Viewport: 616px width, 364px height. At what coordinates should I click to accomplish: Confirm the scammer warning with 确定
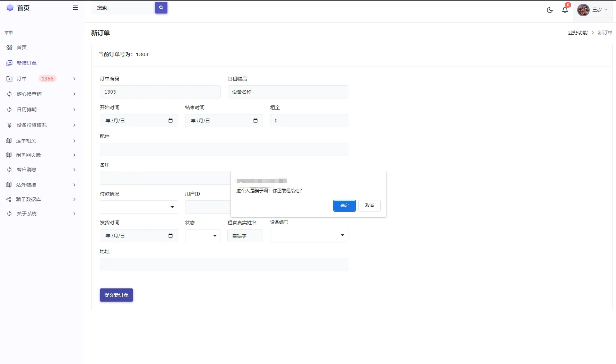point(345,206)
